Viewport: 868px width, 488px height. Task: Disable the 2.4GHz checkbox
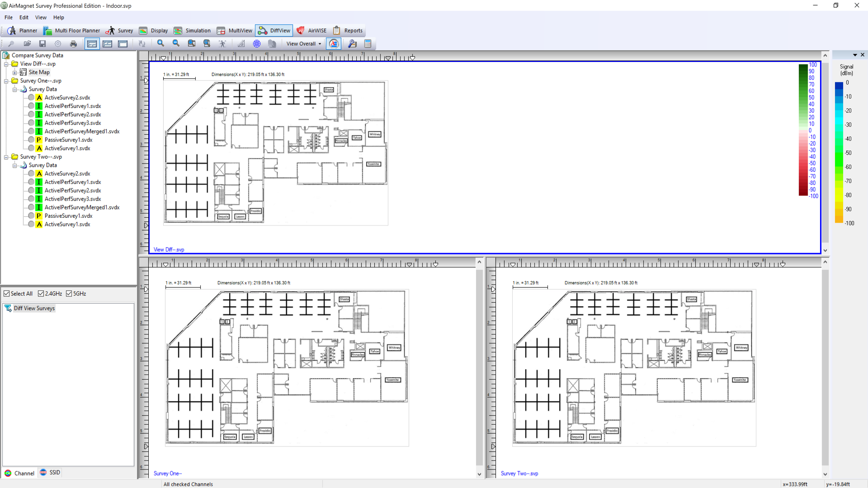40,293
